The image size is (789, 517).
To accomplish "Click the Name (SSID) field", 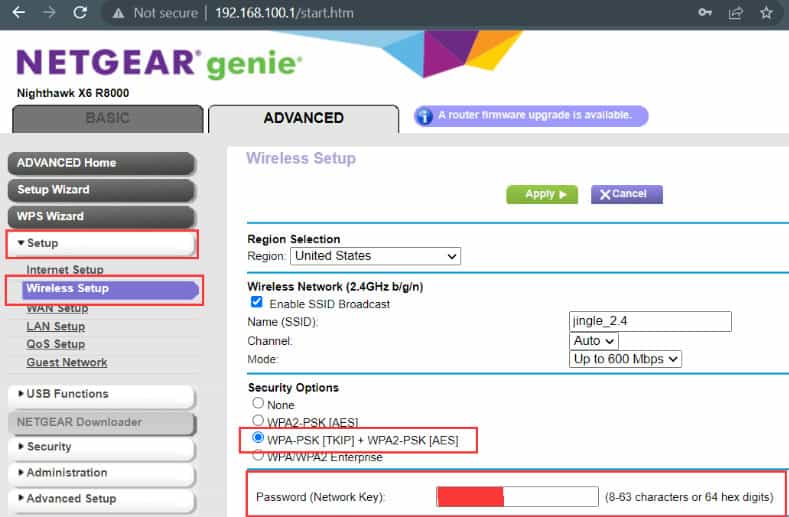I will coord(650,322).
